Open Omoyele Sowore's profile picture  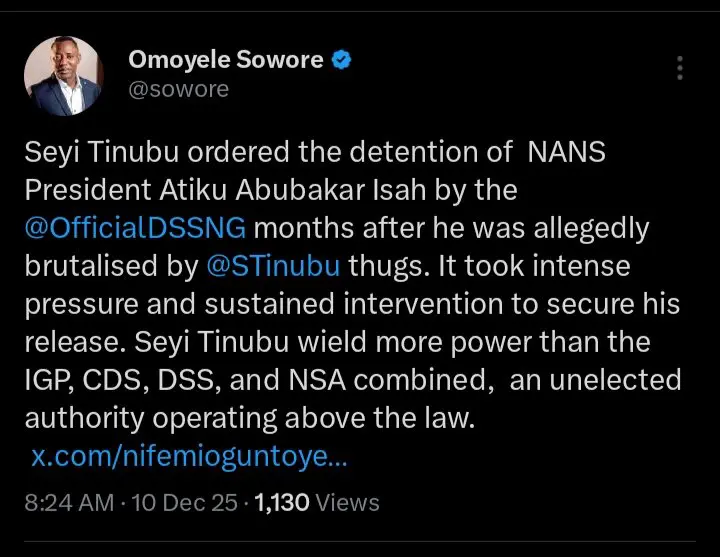click(x=62, y=75)
